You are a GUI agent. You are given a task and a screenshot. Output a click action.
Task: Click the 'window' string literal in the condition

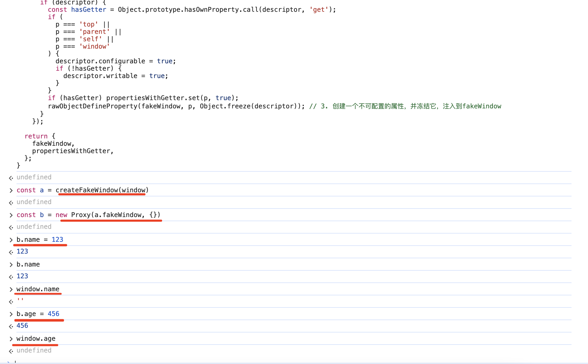94,47
